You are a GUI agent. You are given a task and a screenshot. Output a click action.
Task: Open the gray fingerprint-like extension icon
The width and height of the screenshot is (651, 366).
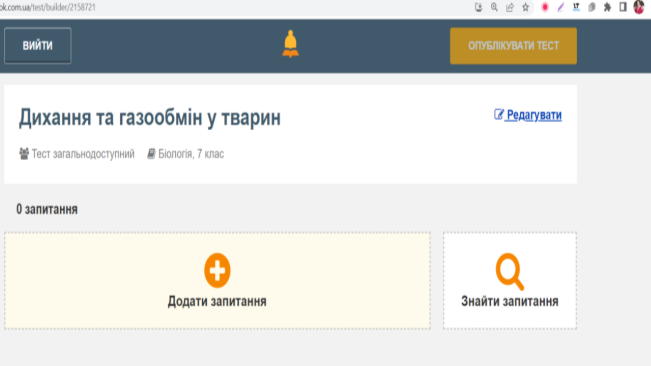(592, 7)
